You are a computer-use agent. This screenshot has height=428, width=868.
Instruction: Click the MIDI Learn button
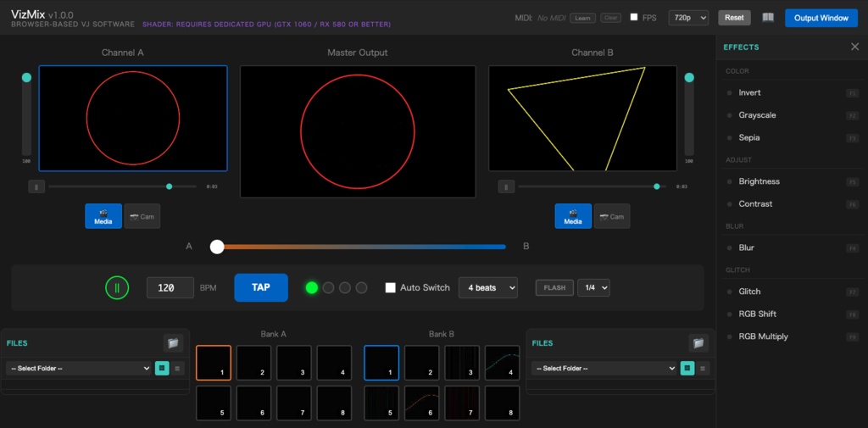click(582, 18)
